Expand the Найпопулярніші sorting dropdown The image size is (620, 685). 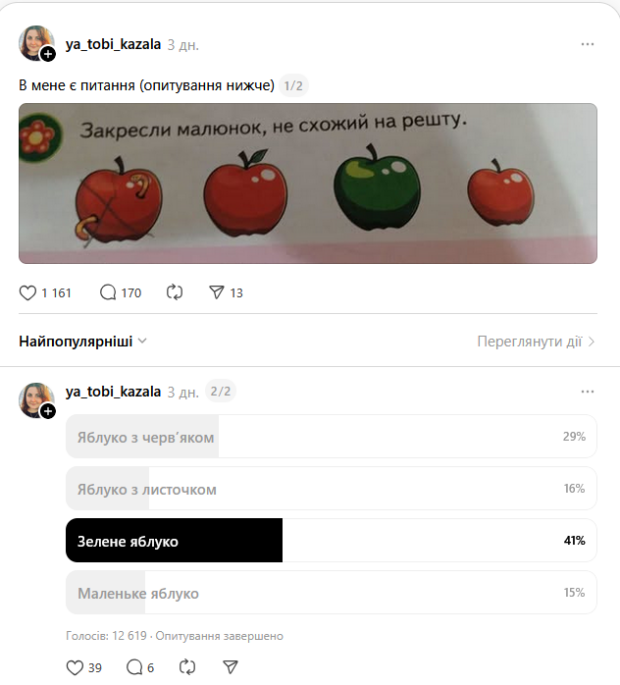point(83,341)
